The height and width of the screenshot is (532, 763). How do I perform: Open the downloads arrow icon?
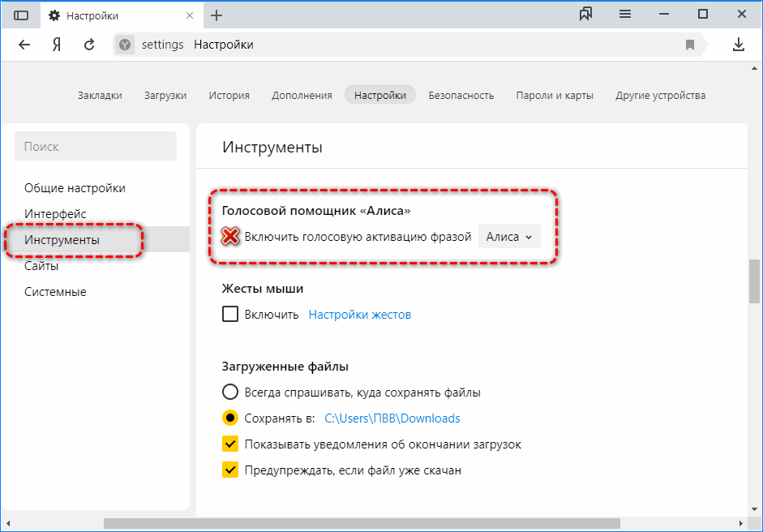(x=738, y=45)
